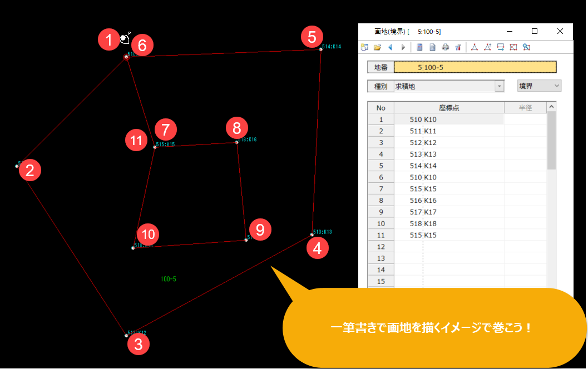Click the document list icon
588x369 pixels.
coord(432,47)
